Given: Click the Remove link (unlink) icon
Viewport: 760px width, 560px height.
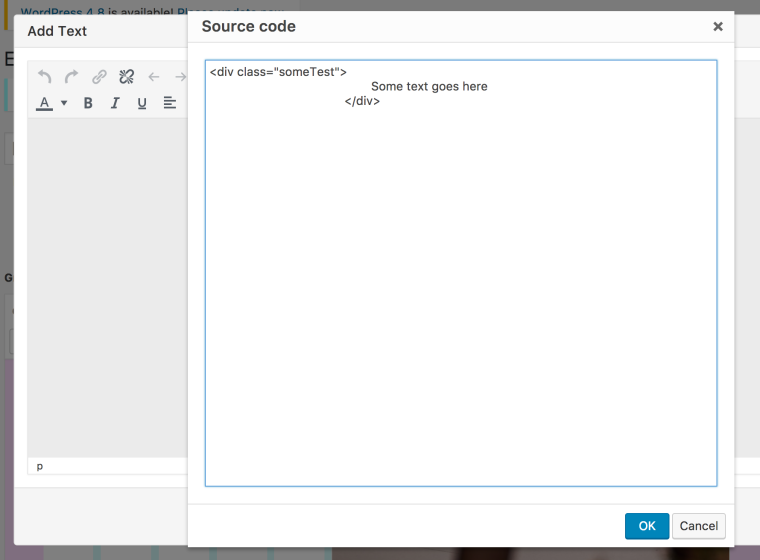Looking at the screenshot, I should coord(126,77).
